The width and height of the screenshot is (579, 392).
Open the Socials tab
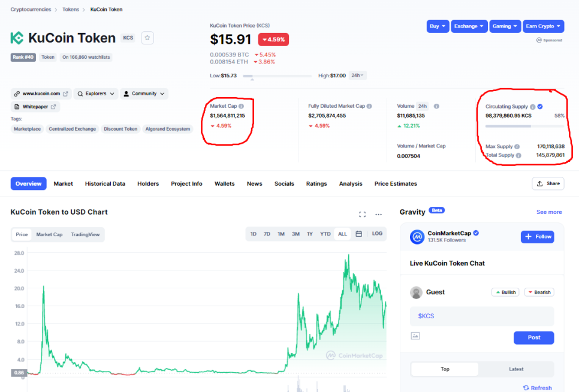click(x=284, y=184)
